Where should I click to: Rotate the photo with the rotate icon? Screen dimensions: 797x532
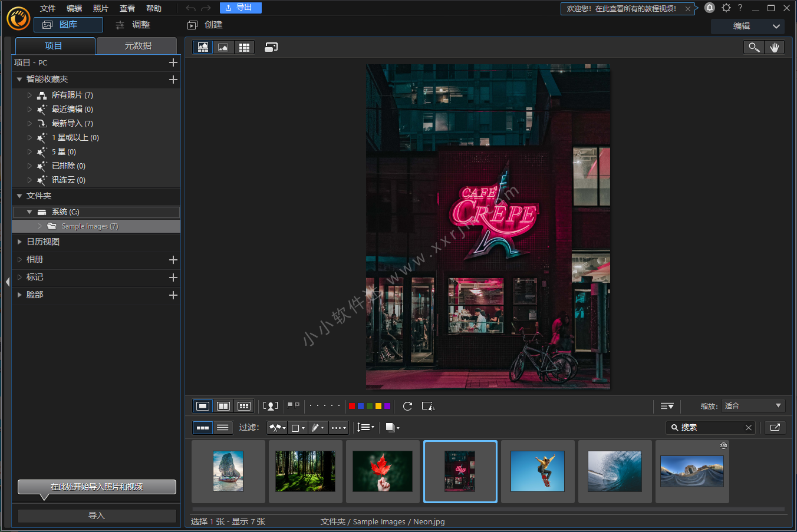coord(407,406)
